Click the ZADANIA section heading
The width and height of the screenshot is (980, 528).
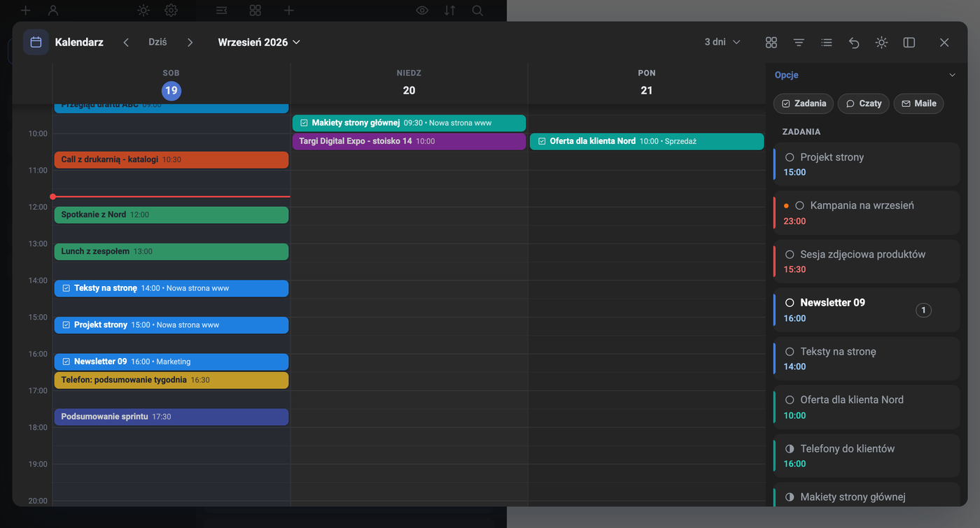click(x=801, y=131)
